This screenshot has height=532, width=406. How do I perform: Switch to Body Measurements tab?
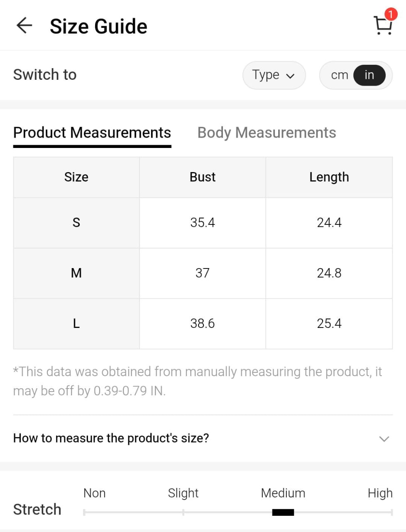tap(267, 133)
